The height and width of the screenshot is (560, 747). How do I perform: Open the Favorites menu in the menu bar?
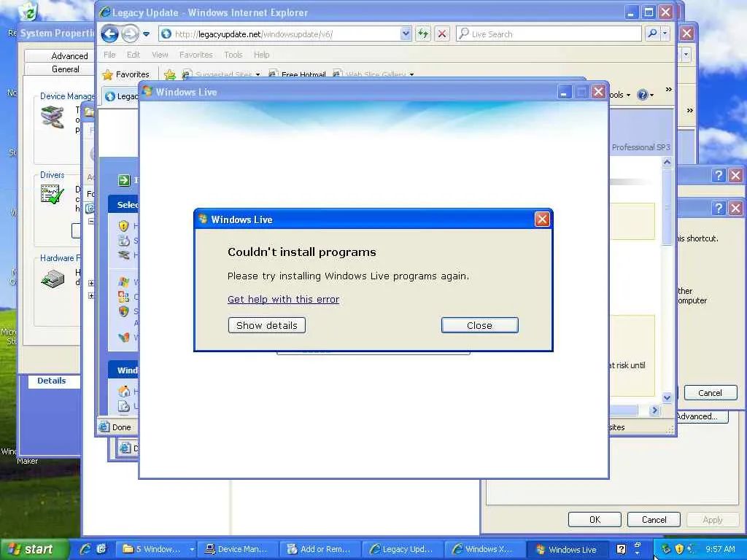[x=196, y=55]
